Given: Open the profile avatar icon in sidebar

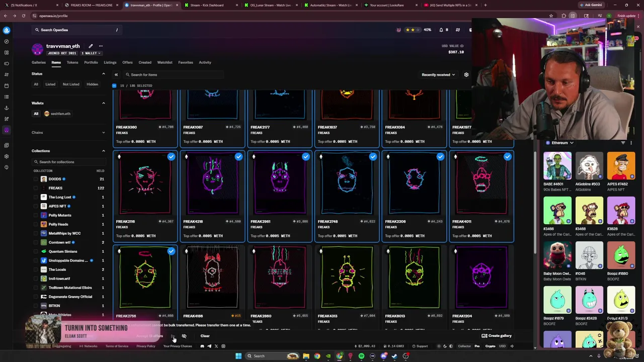Looking at the screenshot, I should 6,130.
